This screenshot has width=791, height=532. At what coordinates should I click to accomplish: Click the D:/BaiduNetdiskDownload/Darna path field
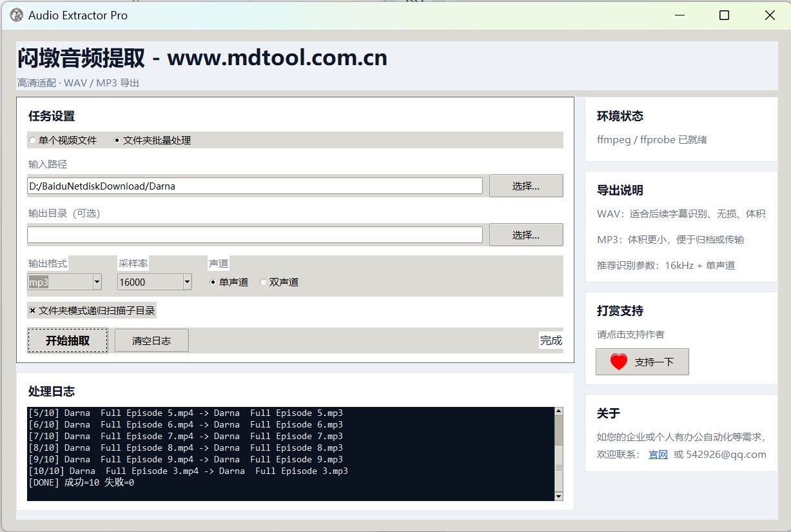click(255, 186)
